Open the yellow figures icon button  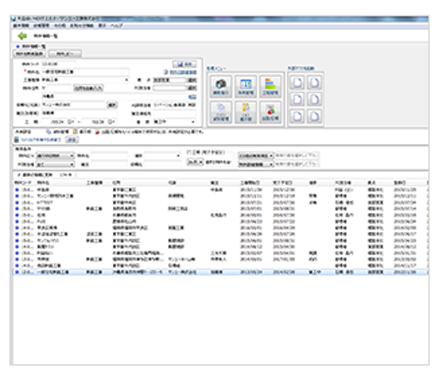tap(246, 112)
